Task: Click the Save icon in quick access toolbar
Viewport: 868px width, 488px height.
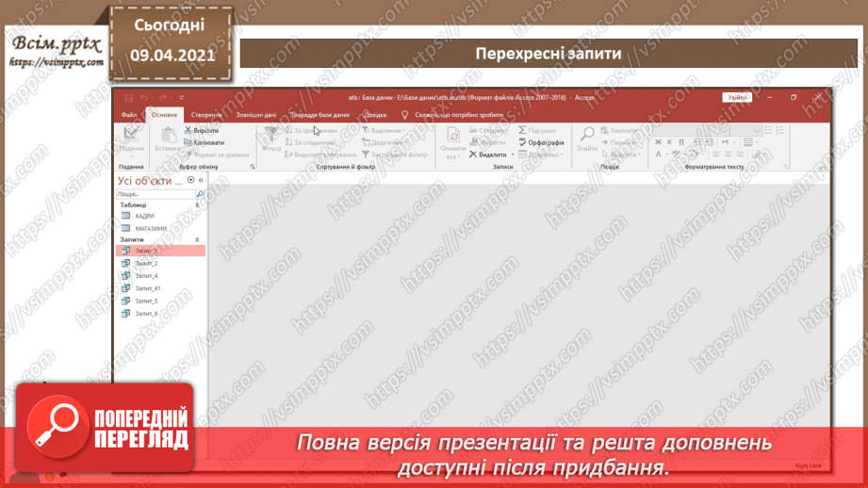Action: [128, 98]
